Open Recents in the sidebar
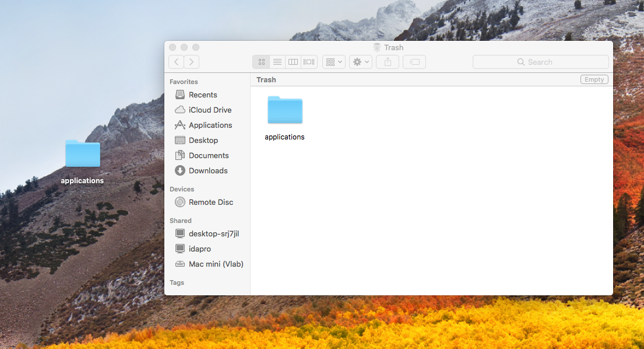The height and width of the screenshot is (349, 644). [x=202, y=95]
